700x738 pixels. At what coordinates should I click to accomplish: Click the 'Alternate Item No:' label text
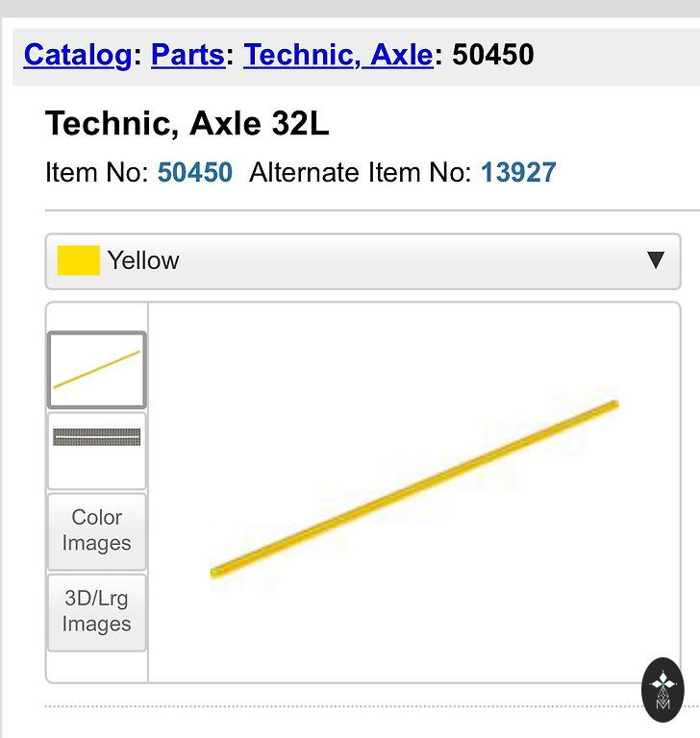click(360, 173)
